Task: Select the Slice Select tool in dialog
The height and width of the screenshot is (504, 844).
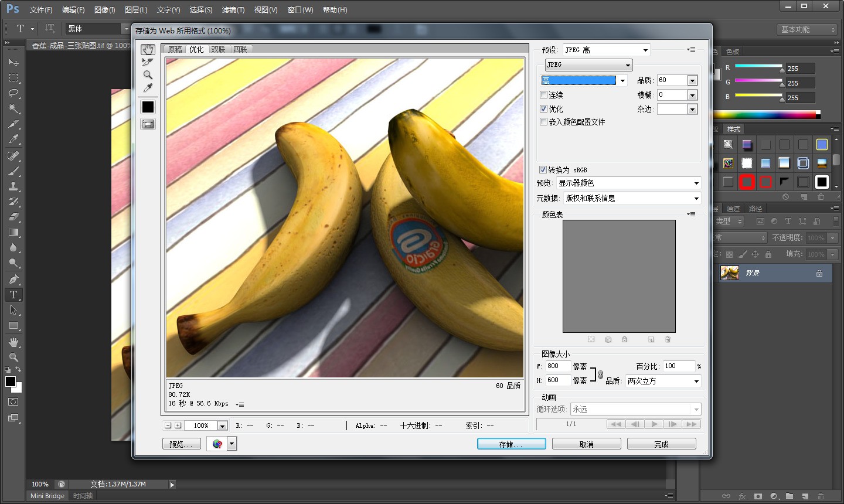Action: click(x=148, y=62)
